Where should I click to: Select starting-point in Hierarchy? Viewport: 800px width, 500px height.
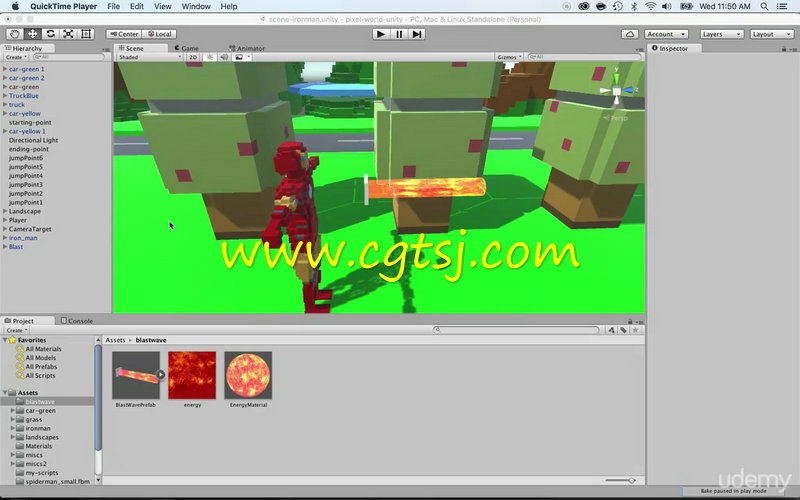click(x=30, y=122)
